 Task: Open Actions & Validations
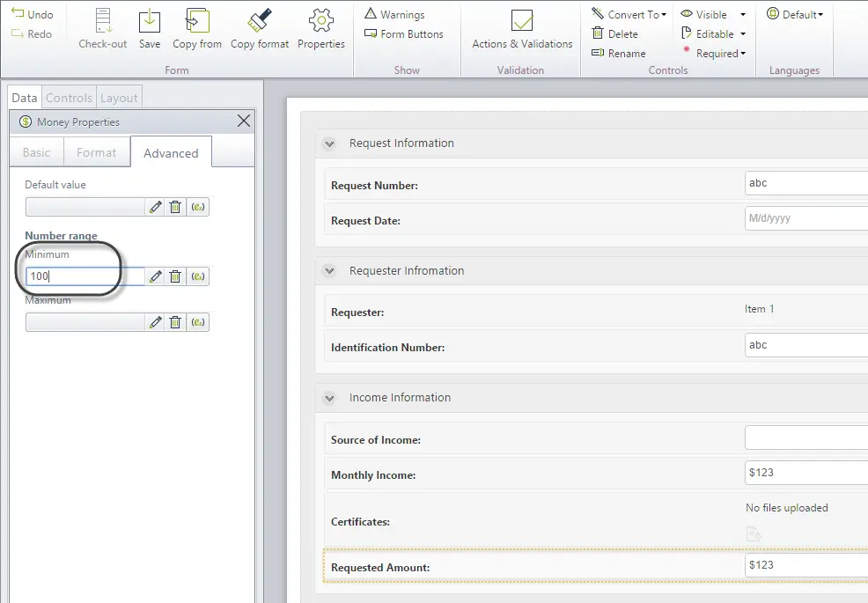(522, 29)
